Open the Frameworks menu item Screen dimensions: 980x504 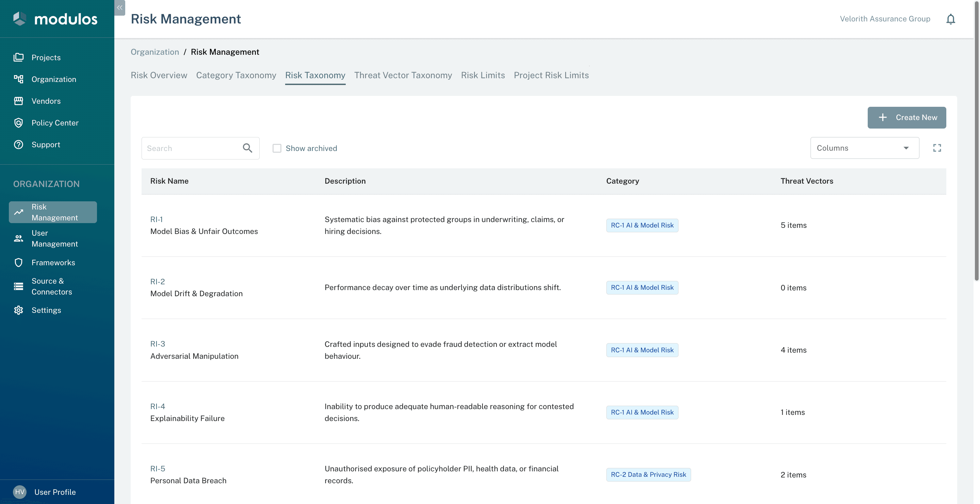(53, 262)
